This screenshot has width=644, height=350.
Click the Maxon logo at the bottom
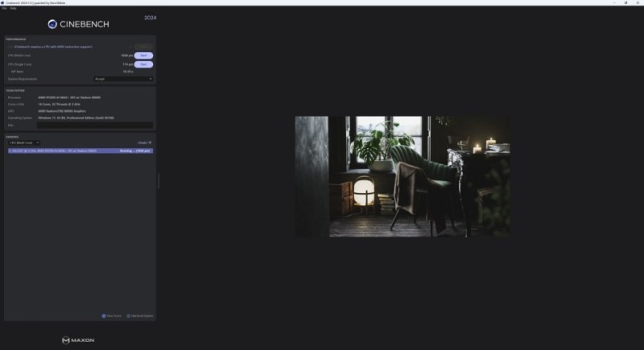click(78, 340)
